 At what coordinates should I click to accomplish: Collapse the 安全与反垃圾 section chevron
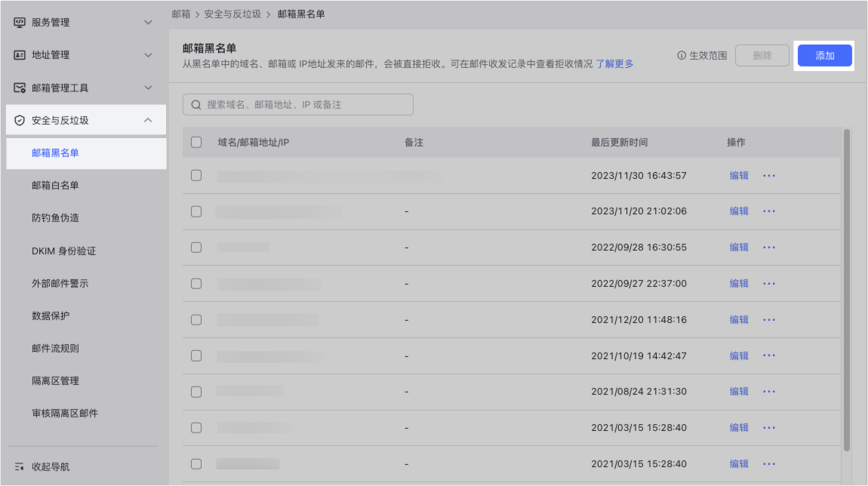tap(148, 120)
